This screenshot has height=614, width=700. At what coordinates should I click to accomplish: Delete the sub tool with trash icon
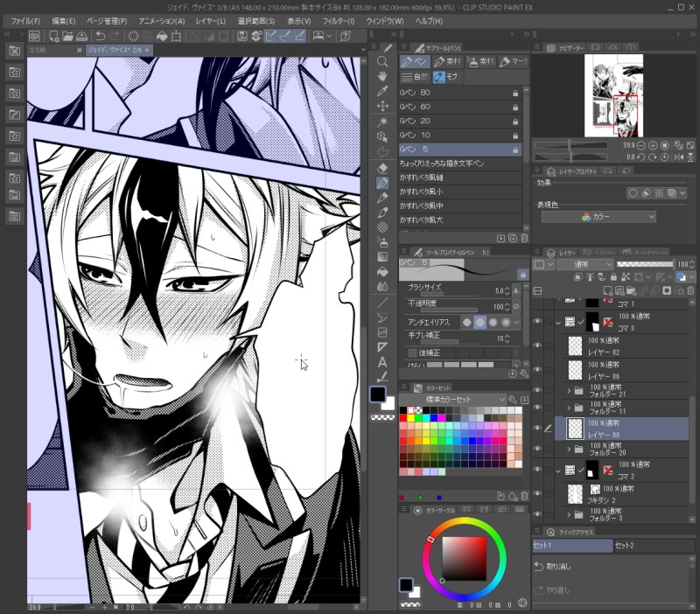coord(524,238)
